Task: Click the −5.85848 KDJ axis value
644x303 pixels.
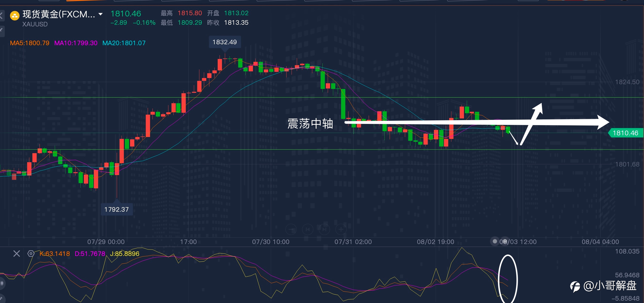Action: click(625, 298)
